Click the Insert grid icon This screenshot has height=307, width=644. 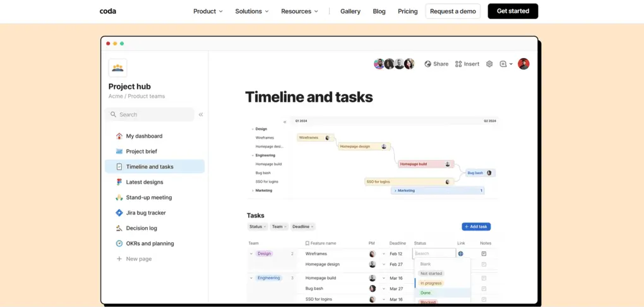point(458,64)
